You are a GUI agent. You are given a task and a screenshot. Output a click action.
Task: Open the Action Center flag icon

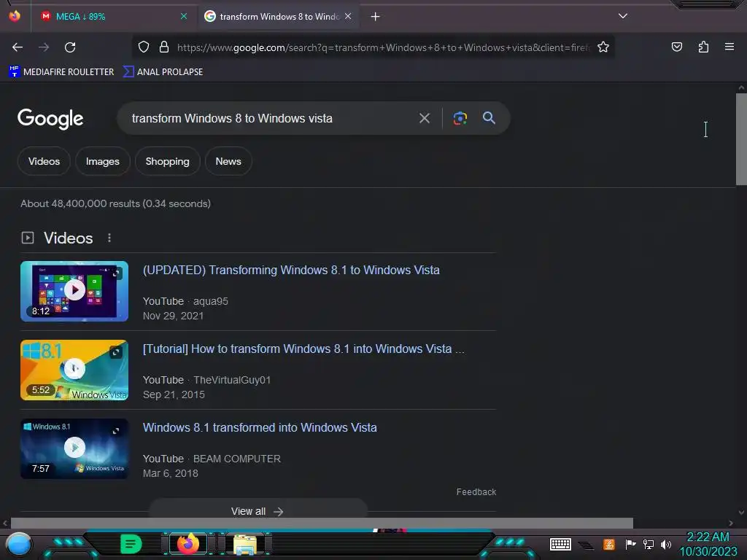tap(630, 544)
